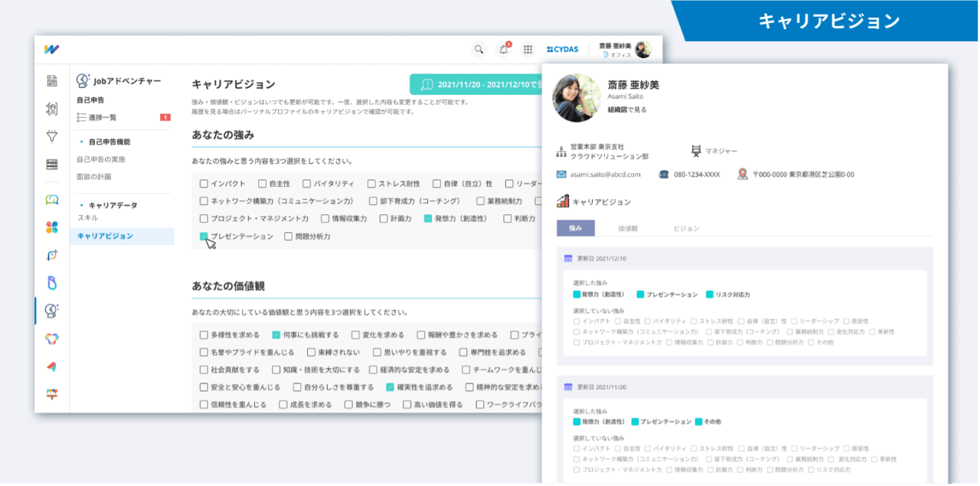Check the 束縛されない value checkbox

pos(311,352)
